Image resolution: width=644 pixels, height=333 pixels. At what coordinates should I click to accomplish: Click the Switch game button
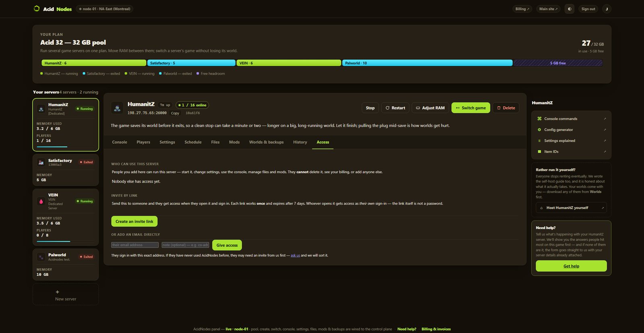(471, 108)
